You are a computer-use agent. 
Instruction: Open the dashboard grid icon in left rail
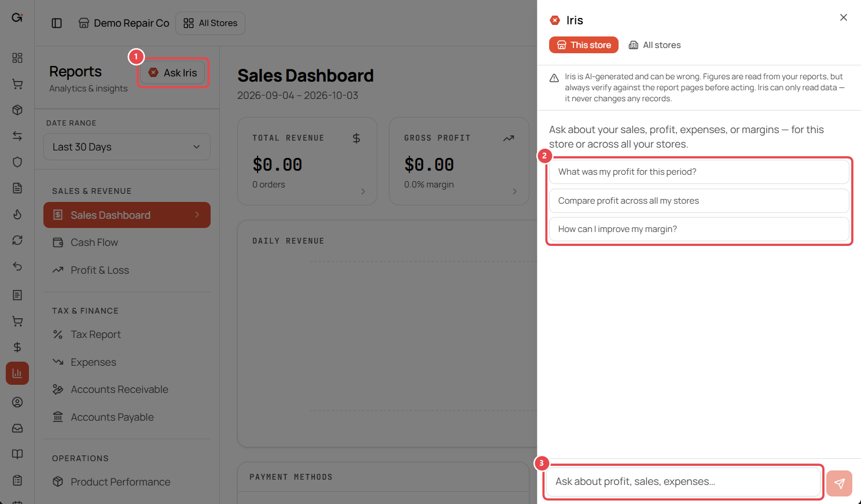(x=17, y=58)
